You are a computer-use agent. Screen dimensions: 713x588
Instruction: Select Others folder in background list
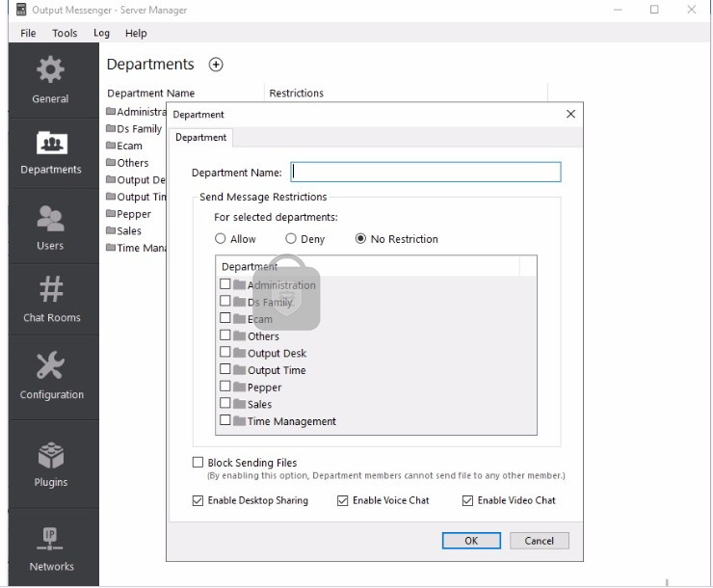(127, 162)
